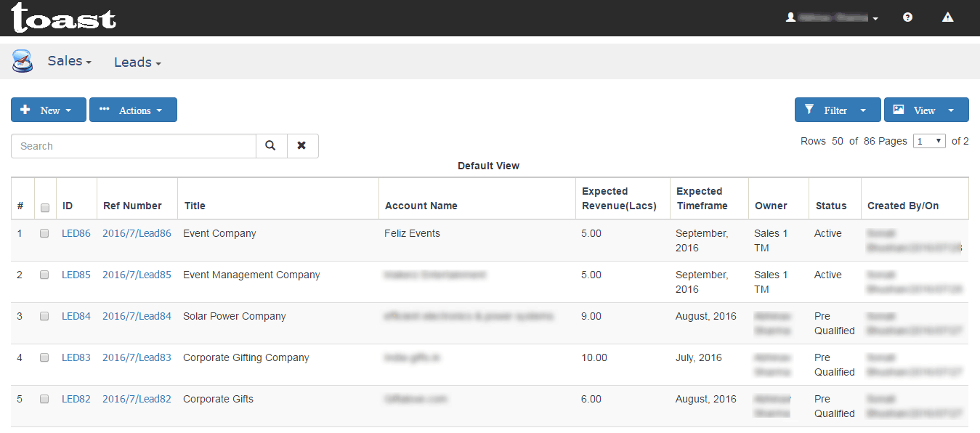This screenshot has width=980, height=433.
Task: Open the Actions dropdown button
Action: click(x=133, y=110)
